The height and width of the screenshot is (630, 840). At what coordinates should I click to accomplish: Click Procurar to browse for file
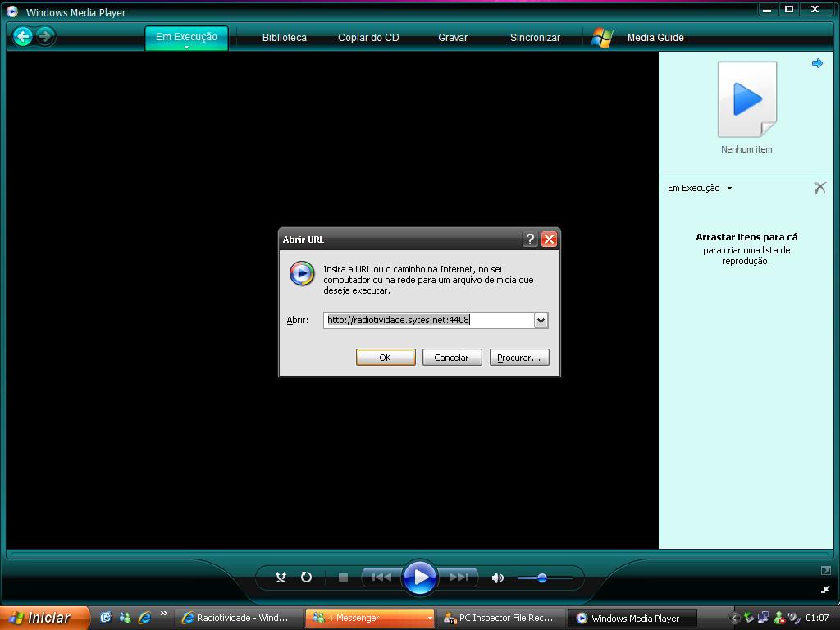click(x=518, y=358)
